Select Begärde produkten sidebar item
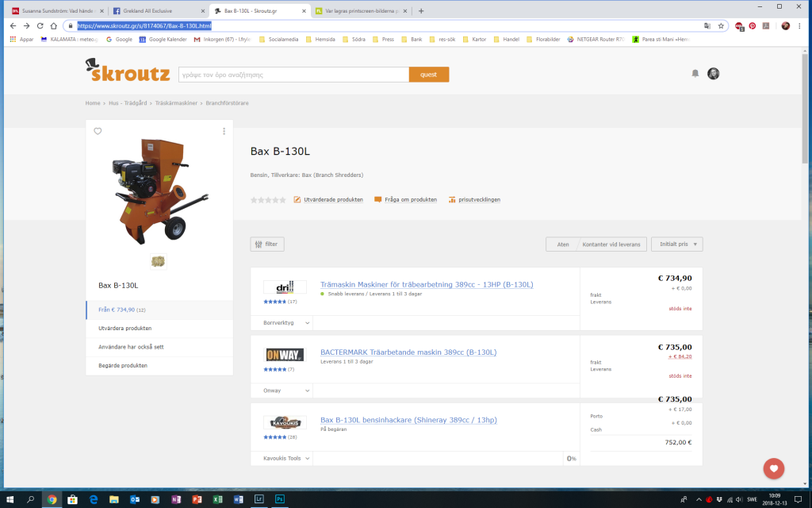This screenshot has width=812, height=508. 159,365
